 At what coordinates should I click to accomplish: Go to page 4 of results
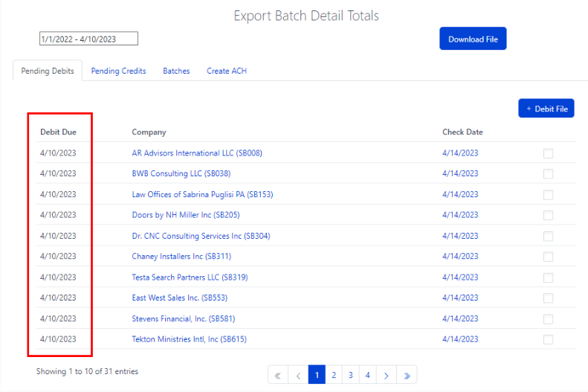(368, 375)
